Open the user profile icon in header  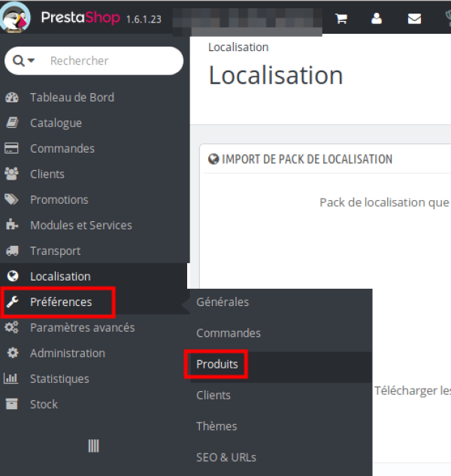click(x=377, y=19)
